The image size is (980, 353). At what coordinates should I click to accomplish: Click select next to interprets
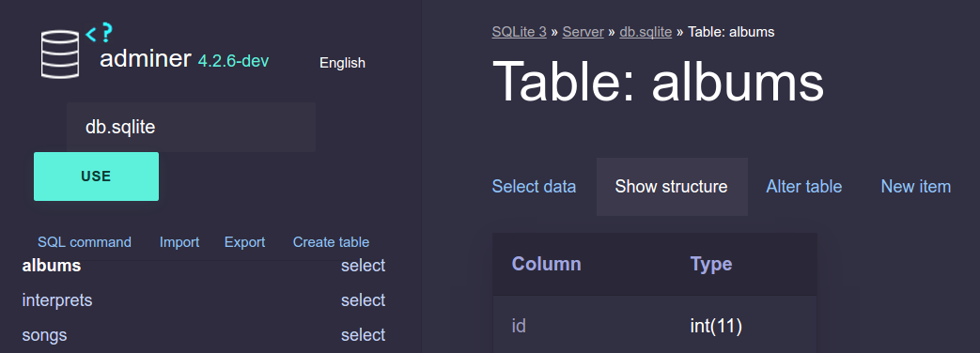click(x=363, y=299)
